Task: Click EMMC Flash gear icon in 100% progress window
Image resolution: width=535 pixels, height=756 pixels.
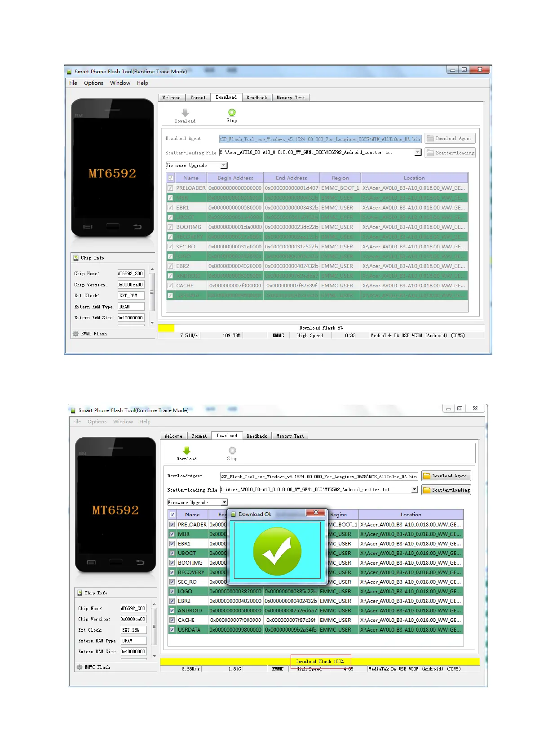Action: click(80, 667)
